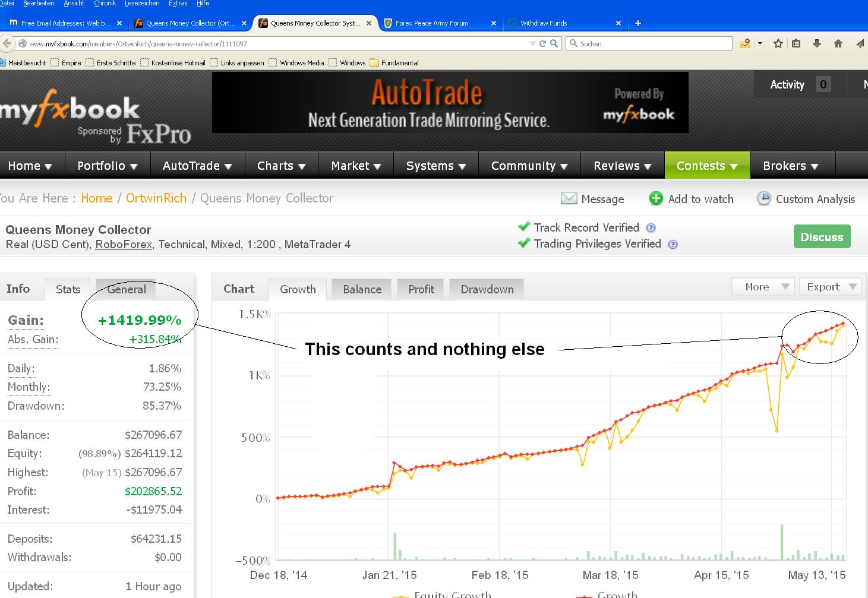Reload the page with the refresh icon
868x598 pixels.
(x=542, y=43)
